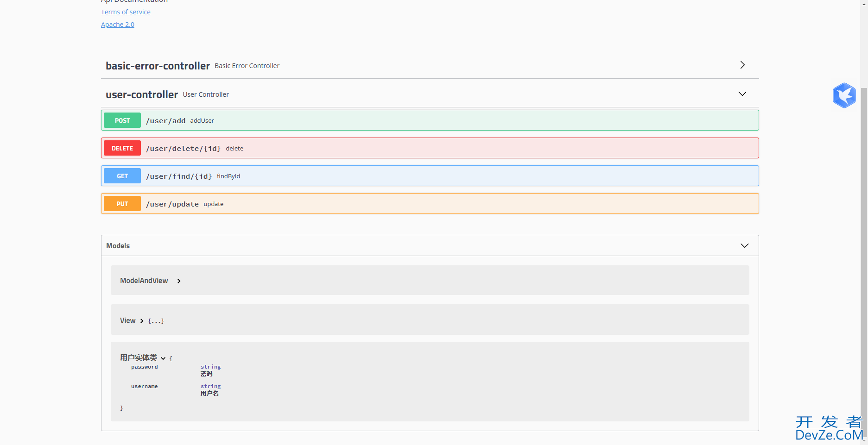
Task: Click the Basic Error Controller description text
Action: click(247, 66)
